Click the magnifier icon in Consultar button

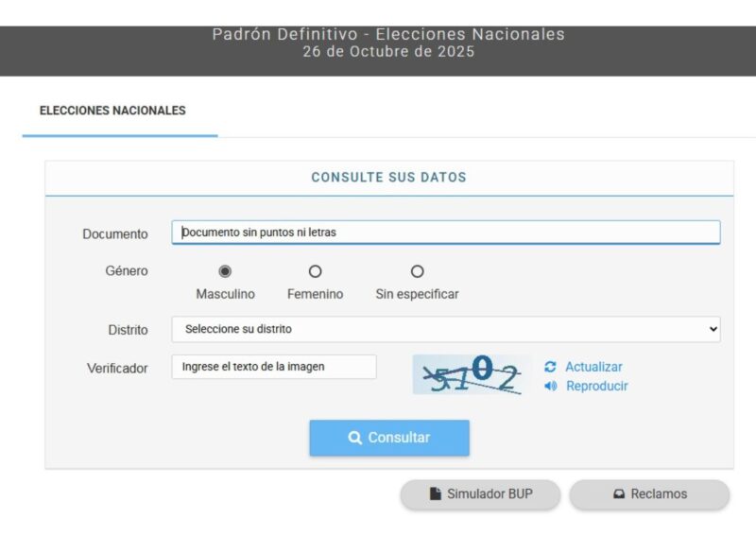tap(355, 438)
